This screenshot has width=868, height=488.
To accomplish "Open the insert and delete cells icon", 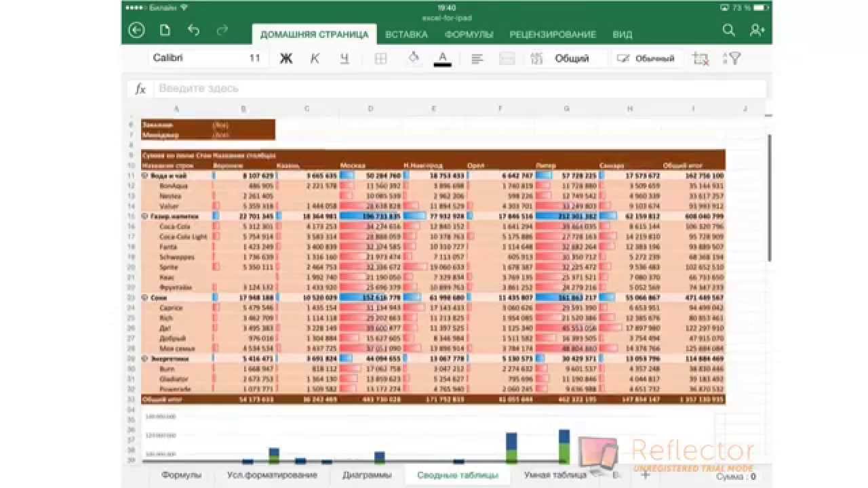I will pos(701,59).
